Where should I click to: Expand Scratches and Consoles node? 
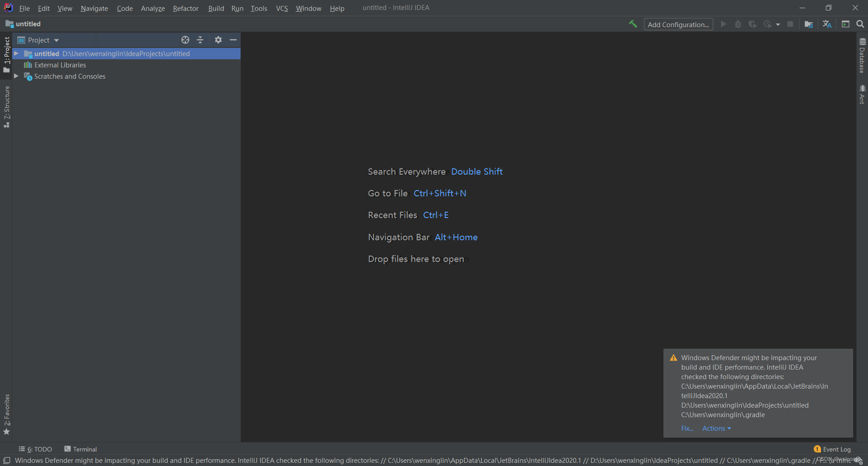pyautogui.click(x=16, y=76)
